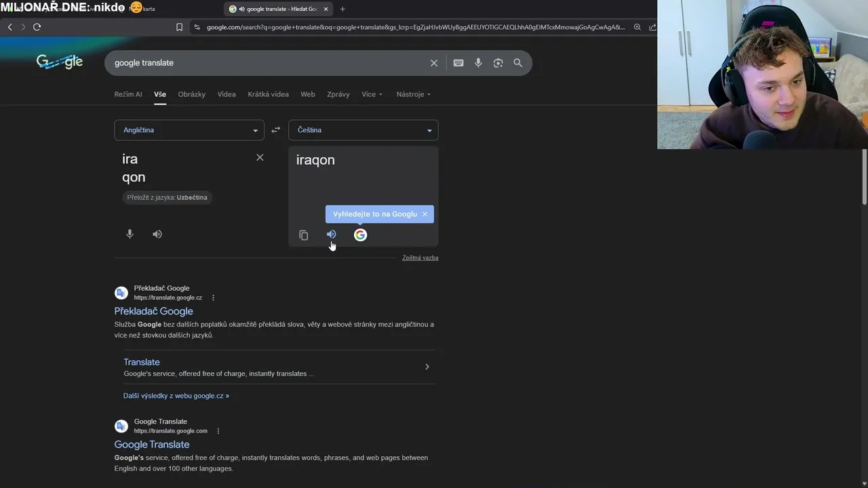Bookmark this page icon in address bar
Image resolution: width=868 pixels, height=488 pixels.
(179, 27)
